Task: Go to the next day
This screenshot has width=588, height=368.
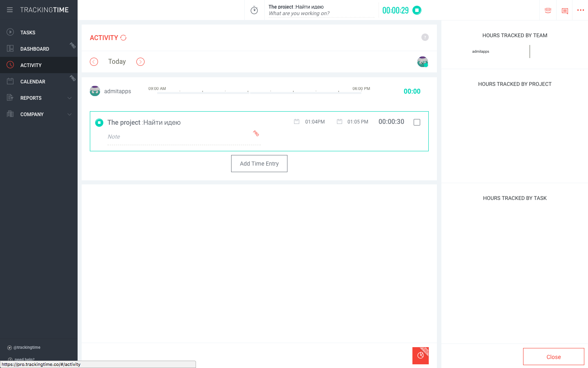Action: [x=140, y=62]
